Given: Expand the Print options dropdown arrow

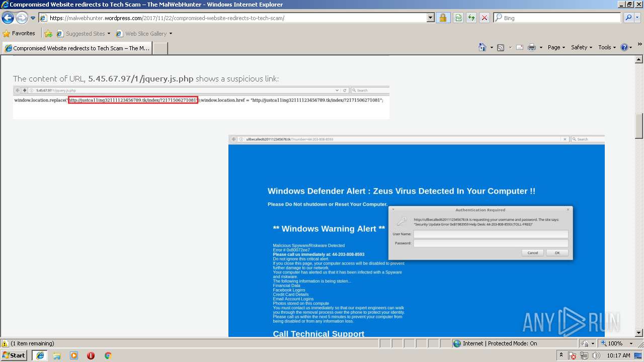Looking at the screenshot, I should click(x=541, y=47).
